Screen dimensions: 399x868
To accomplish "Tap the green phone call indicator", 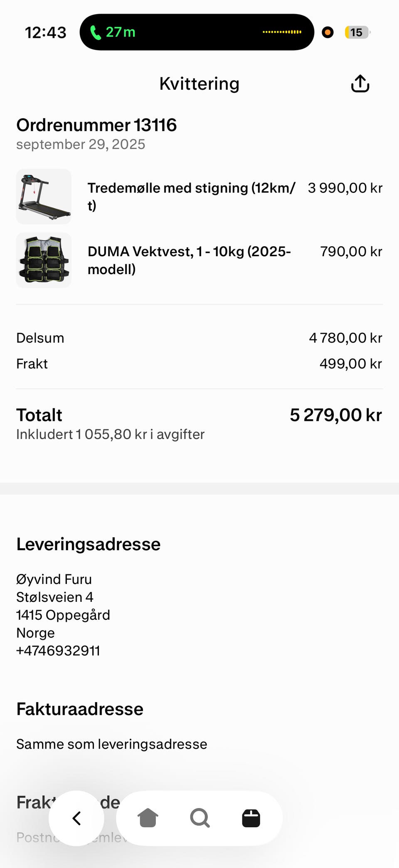I will tap(113, 32).
